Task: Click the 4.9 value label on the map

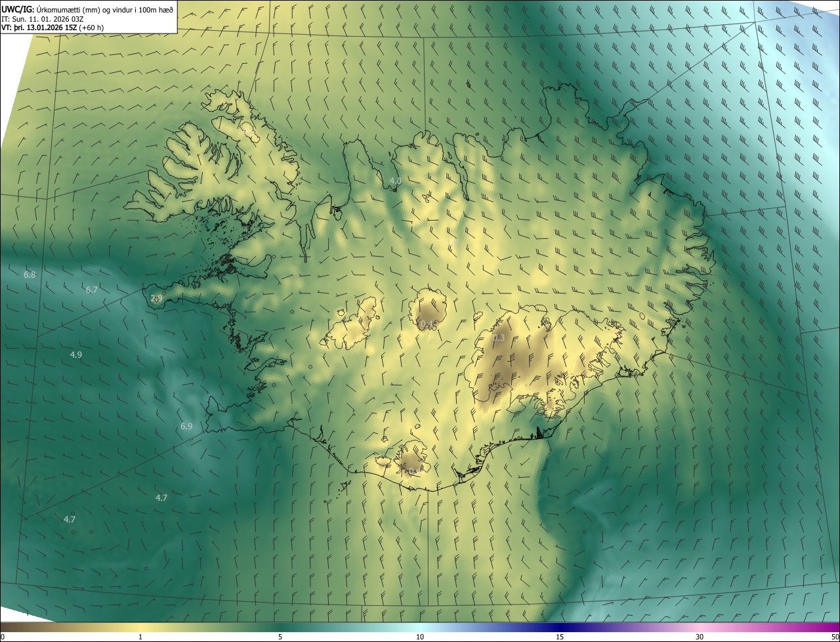Action: 76,354
